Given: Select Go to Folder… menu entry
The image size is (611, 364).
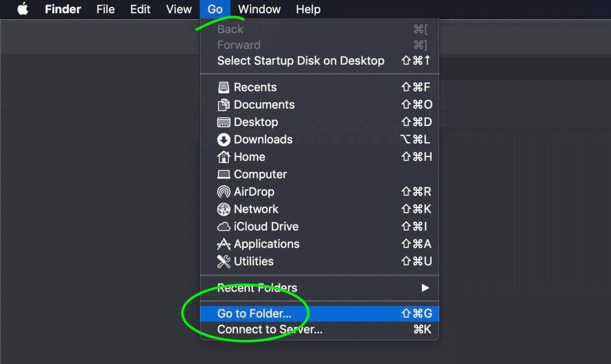Looking at the screenshot, I should pos(254,314).
